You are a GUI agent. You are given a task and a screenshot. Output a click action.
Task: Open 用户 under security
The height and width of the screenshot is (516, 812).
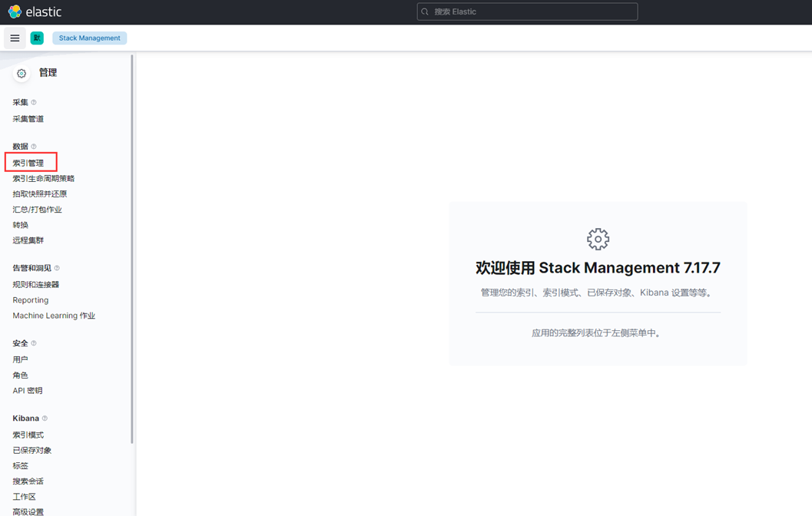coord(20,359)
